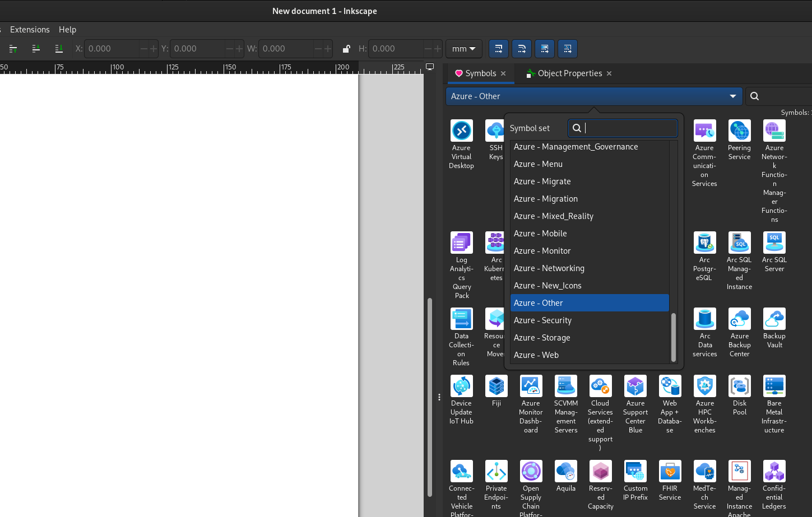
Task: Increase the Y value with plus button
Action: [x=239, y=49]
